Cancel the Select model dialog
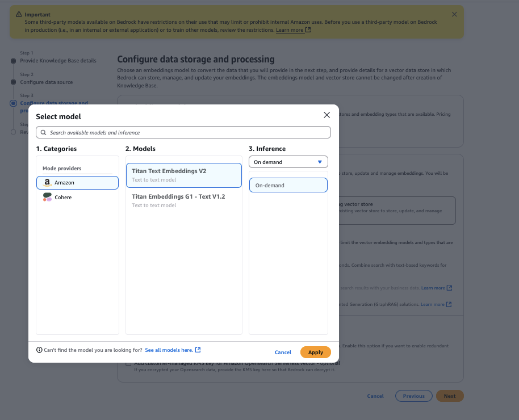The width and height of the screenshot is (519, 420). (x=283, y=352)
